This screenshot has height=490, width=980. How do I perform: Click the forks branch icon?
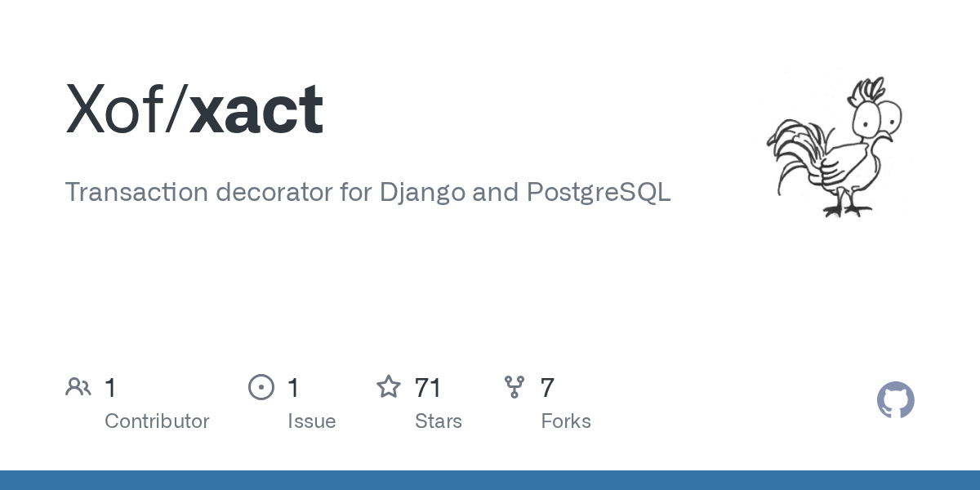pos(514,387)
